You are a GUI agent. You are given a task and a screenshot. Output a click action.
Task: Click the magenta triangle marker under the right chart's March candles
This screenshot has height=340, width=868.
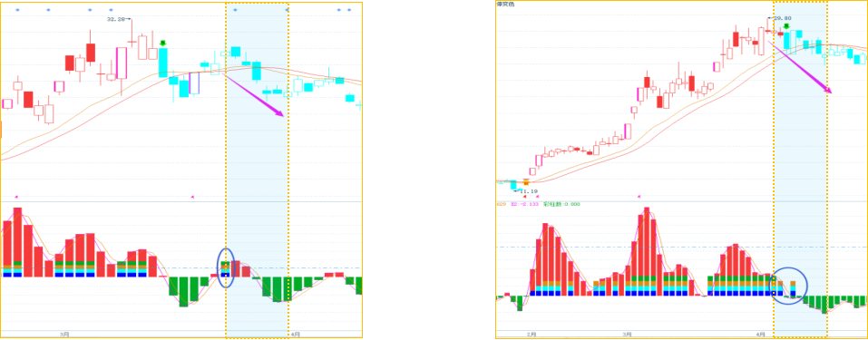[x=639, y=196]
